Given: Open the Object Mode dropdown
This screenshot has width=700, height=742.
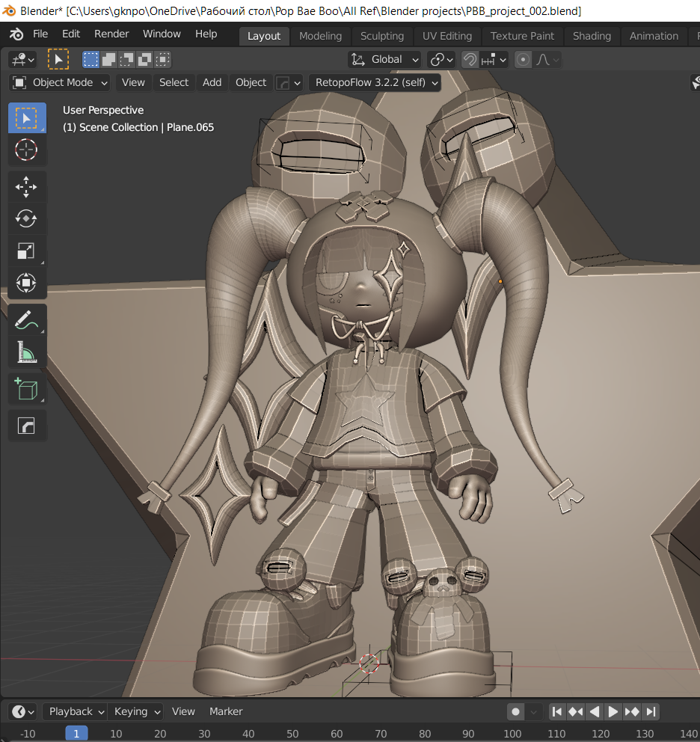Looking at the screenshot, I should pyautogui.click(x=60, y=82).
